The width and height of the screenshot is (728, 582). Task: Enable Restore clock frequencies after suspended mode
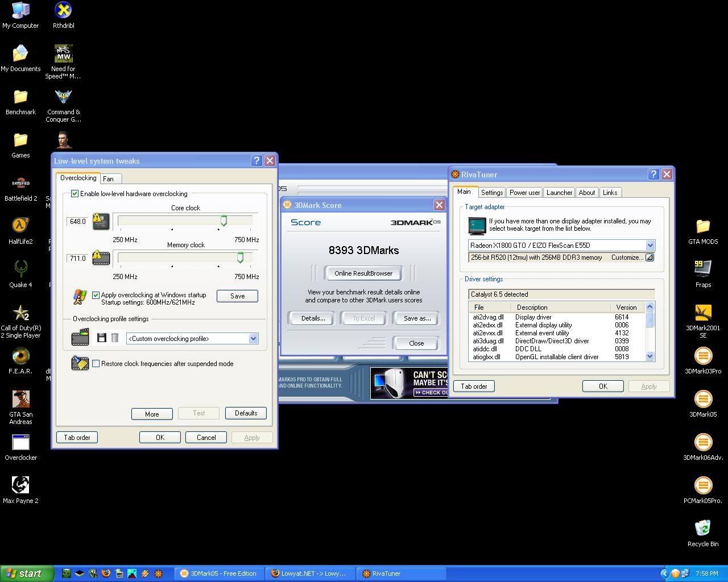click(x=96, y=364)
